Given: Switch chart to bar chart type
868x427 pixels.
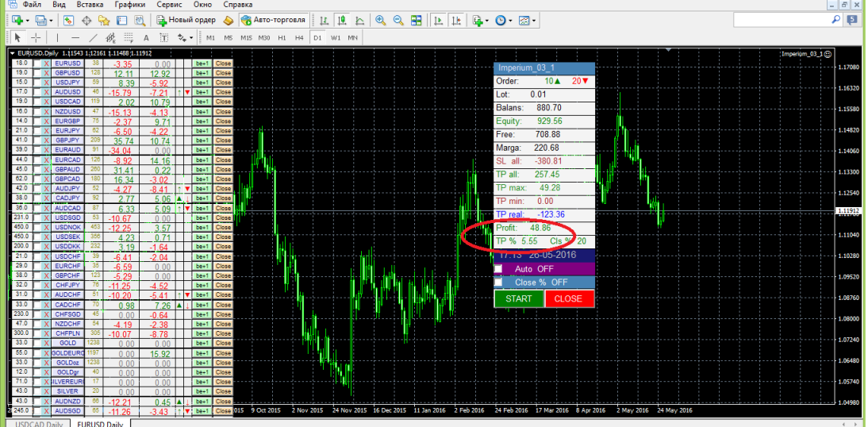Looking at the screenshot, I should pyautogui.click(x=325, y=21).
